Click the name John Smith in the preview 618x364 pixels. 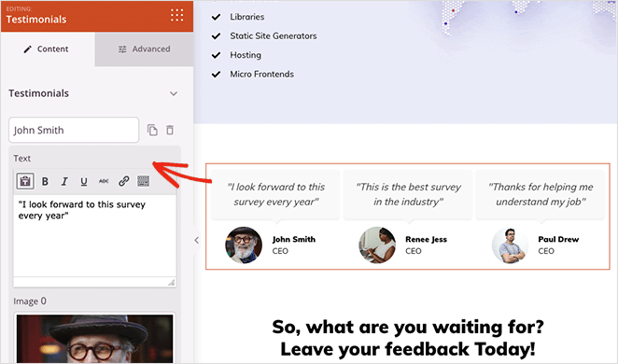[x=294, y=239]
